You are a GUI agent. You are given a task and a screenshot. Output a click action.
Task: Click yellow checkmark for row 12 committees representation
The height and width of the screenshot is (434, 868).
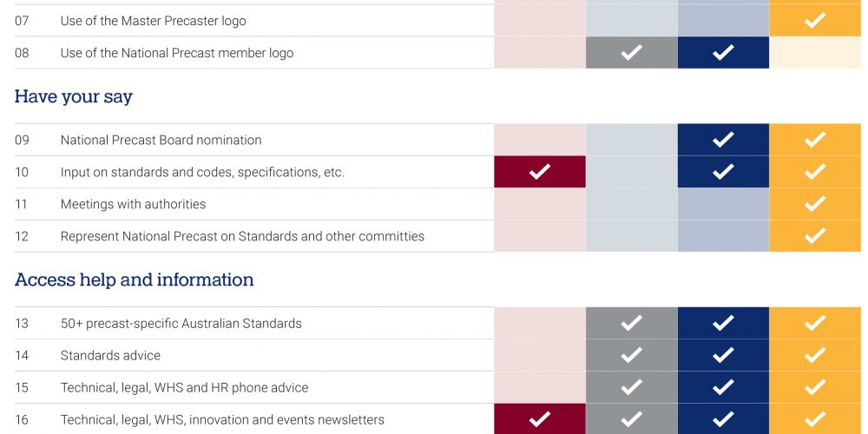coord(815,236)
